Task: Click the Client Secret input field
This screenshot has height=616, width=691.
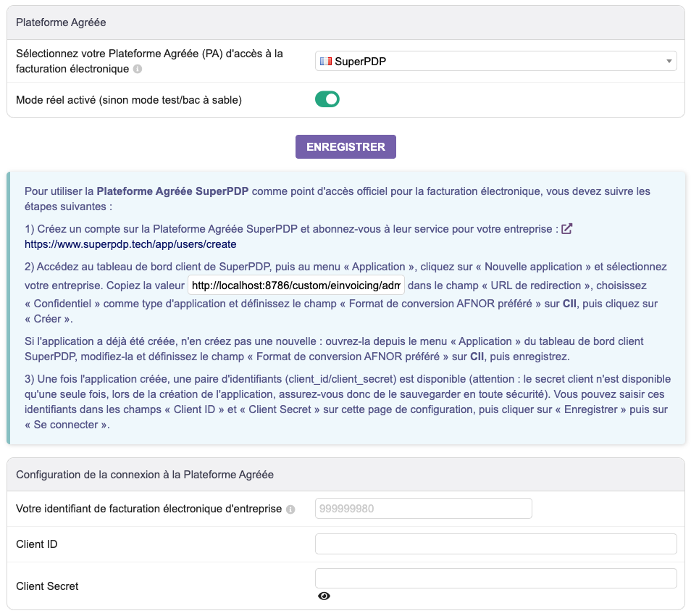Action: tap(495, 578)
